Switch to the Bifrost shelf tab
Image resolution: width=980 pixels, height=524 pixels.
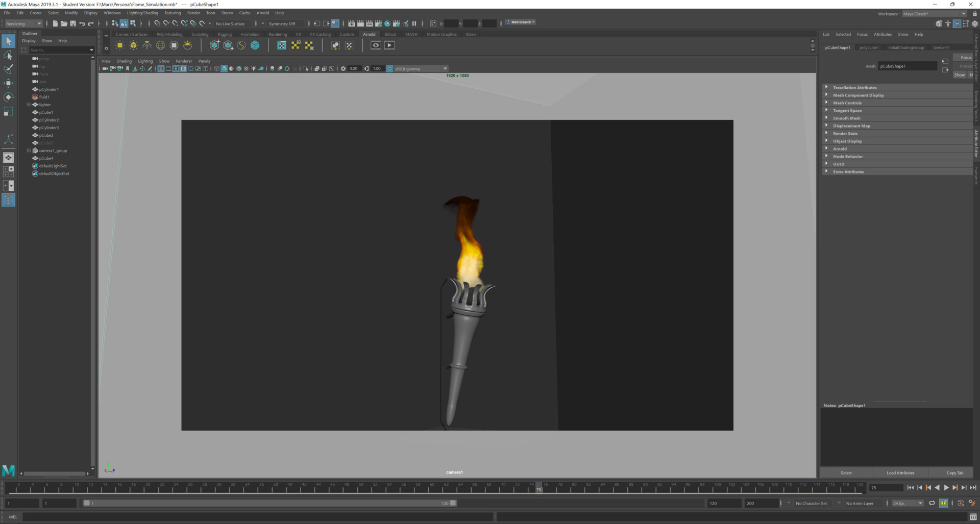click(390, 34)
